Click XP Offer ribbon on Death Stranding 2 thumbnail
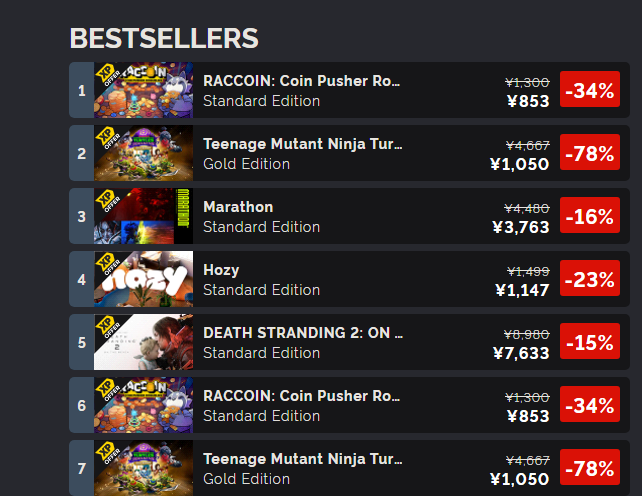Image resolution: width=642 pixels, height=496 pixels. click(106, 327)
